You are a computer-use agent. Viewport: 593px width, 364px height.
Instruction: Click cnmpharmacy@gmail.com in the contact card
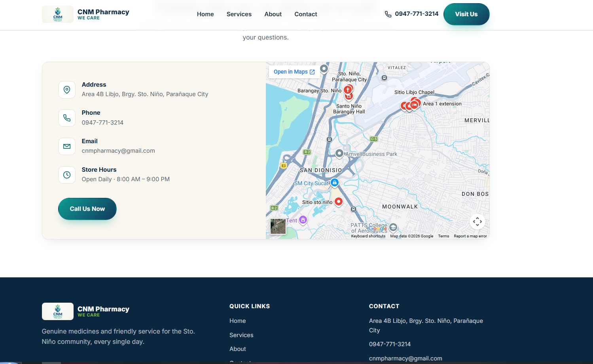(118, 151)
